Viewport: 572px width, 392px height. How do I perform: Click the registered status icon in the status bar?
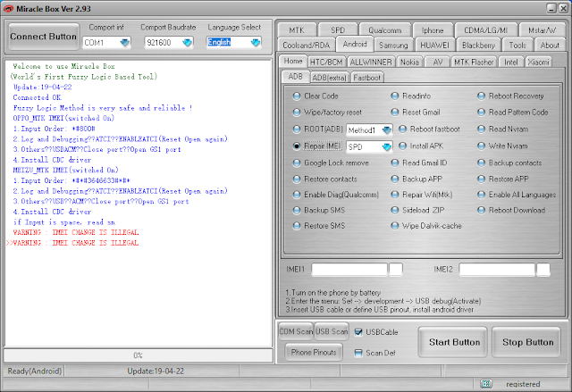coord(486,384)
